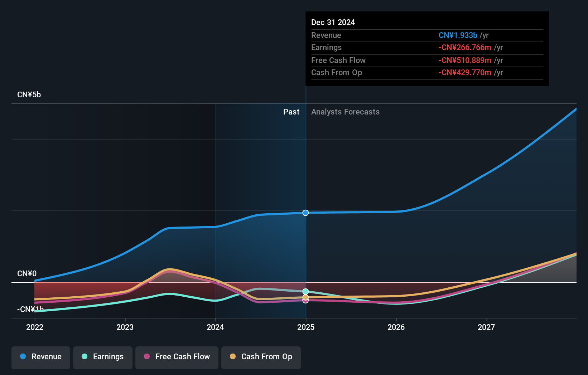Image resolution: width=588 pixels, height=375 pixels.
Task: Click the 2023 x-axis label
Action: pyautogui.click(x=125, y=327)
